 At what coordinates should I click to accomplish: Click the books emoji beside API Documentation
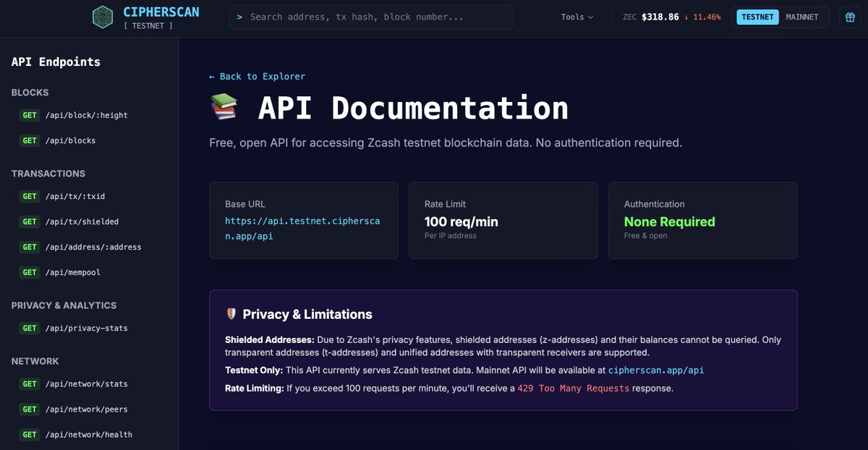click(x=224, y=108)
